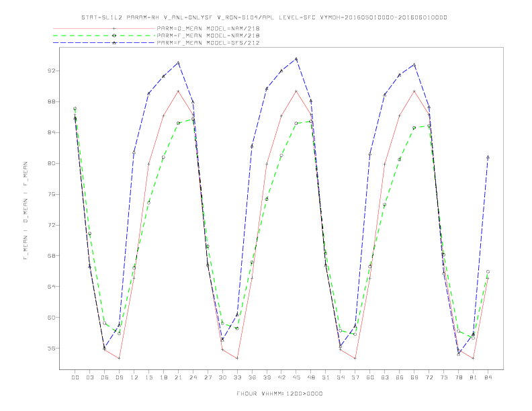The width and height of the screenshot is (532, 411).
Task: Click y-axis tick value 64
Action: coord(52,287)
